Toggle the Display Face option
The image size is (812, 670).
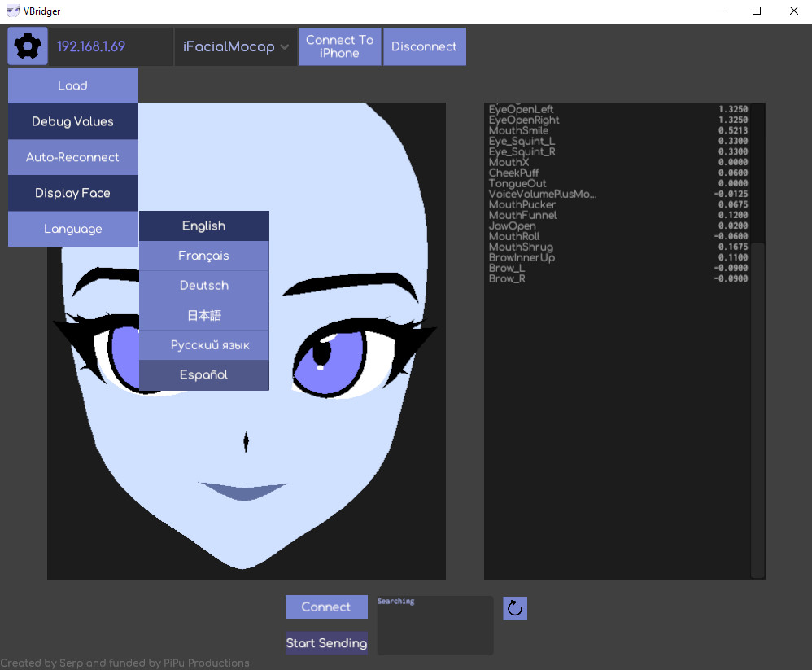(72, 193)
